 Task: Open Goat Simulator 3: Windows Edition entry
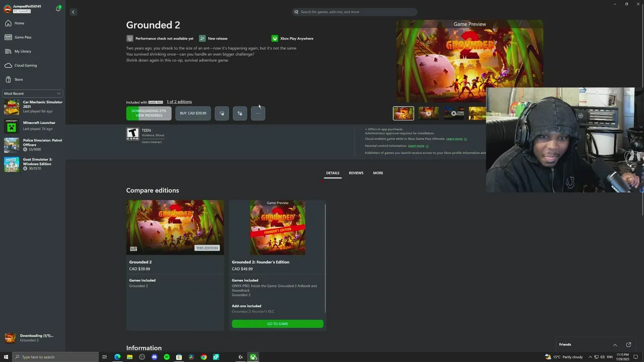click(33, 164)
